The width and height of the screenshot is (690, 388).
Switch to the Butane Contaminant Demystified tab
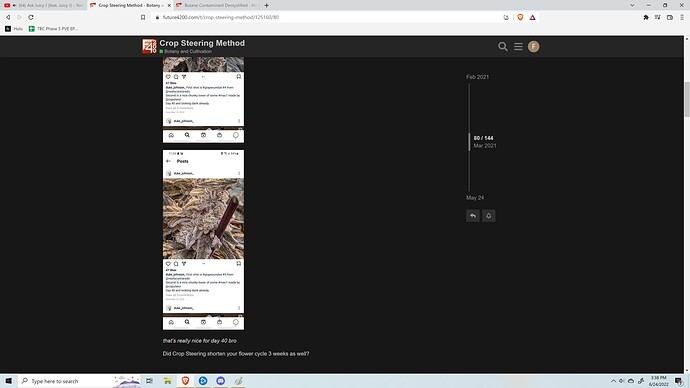(x=217, y=5)
